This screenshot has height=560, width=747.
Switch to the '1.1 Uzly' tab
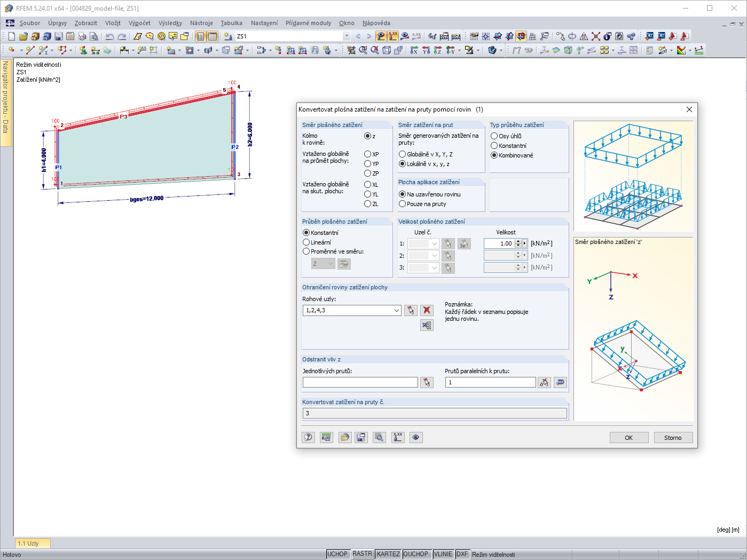point(32,543)
